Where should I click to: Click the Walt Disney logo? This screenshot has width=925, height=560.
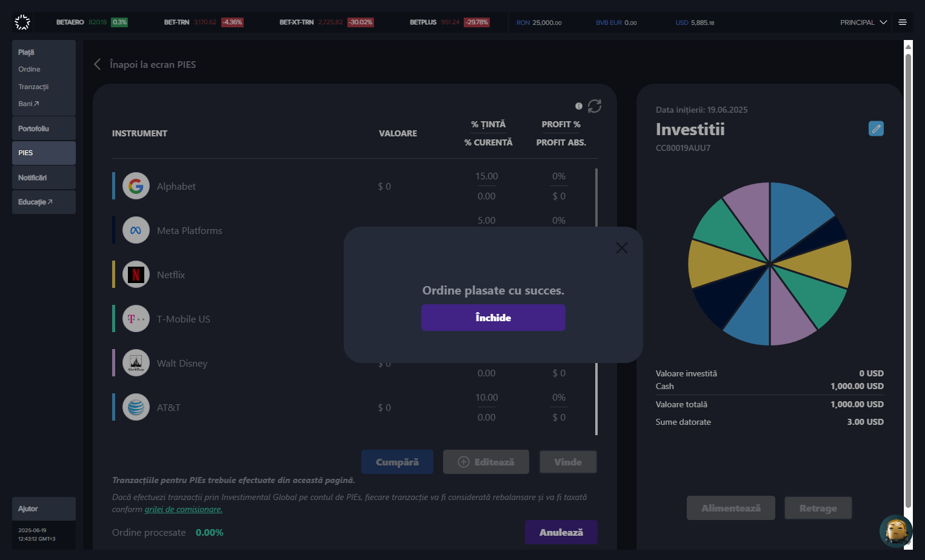[x=136, y=363]
